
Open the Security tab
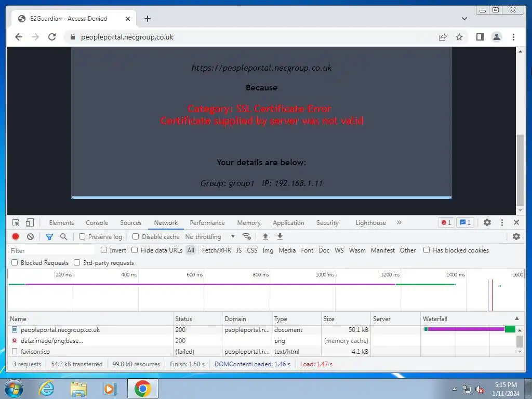(x=327, y=222)
